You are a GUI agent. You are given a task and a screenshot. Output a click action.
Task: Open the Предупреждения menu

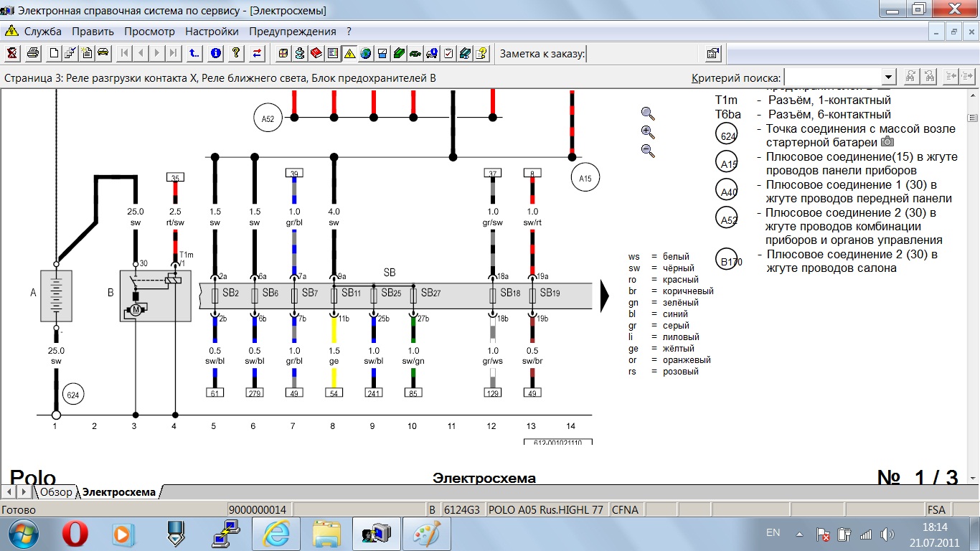click(292, 32)
